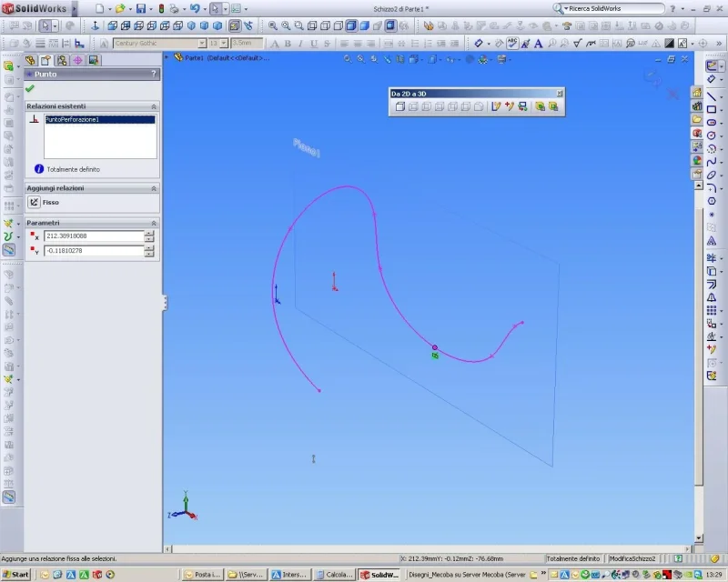
Task: Open the ConfigurationManager tab
Action: coord(62,60)
